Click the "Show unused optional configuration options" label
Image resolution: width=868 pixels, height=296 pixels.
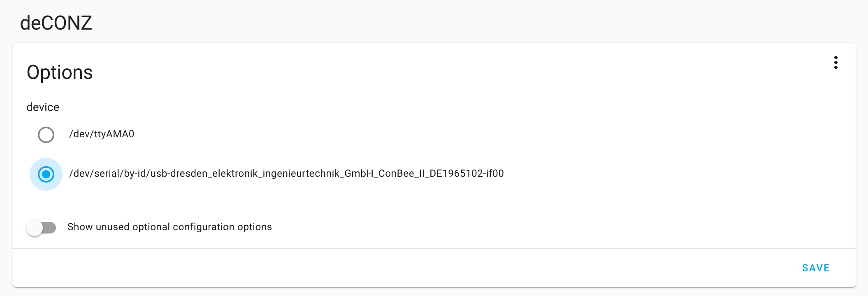pos(169,227)
